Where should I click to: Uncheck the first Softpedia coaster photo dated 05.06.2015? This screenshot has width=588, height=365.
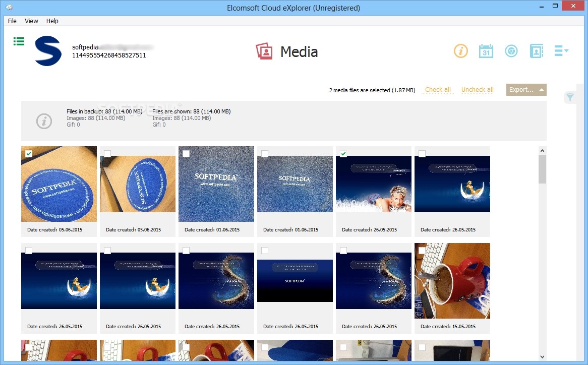29,153
